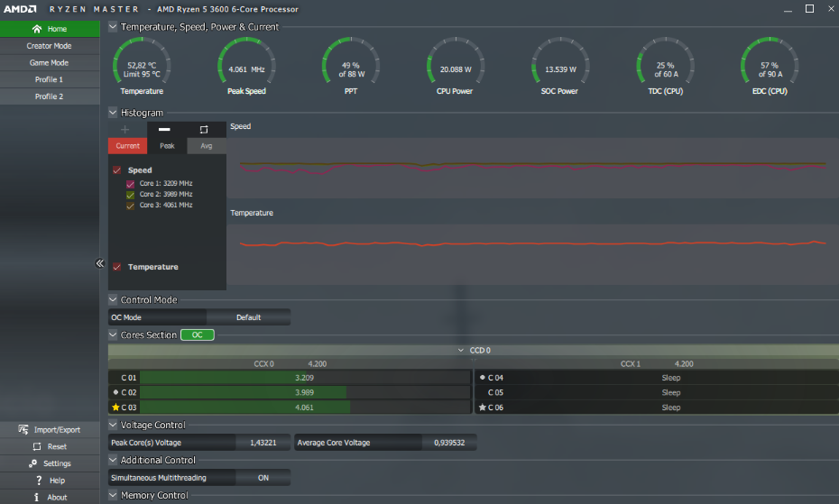Open the OC Mode Default dropdown
This screenshot has width=839, height=504.
(x=249, y=317)
